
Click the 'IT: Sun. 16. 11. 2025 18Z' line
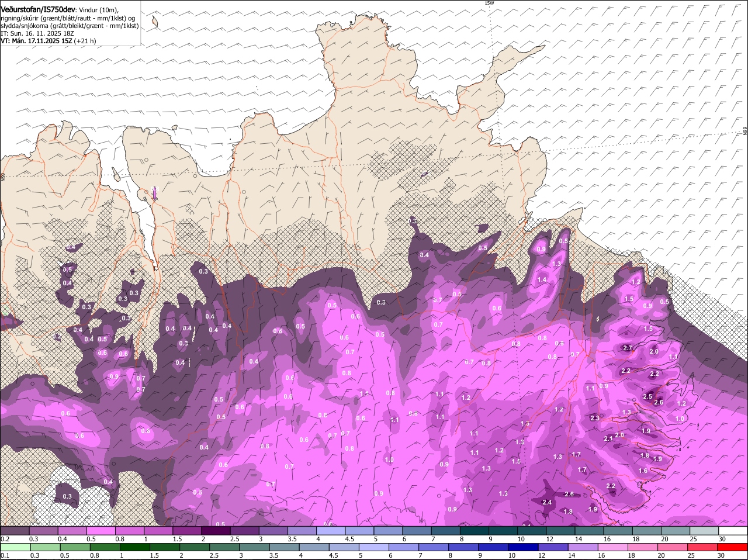tap(37, 33)
